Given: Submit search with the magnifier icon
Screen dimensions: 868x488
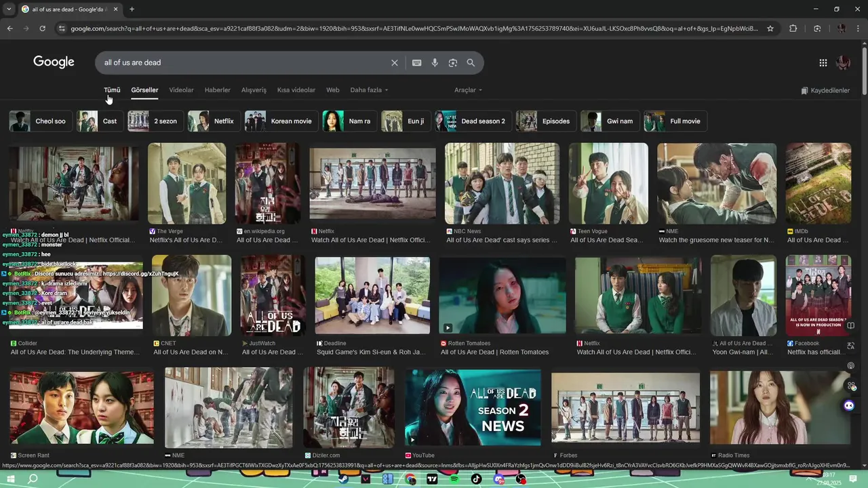Looking at the screenshot, I should [471, 62].
